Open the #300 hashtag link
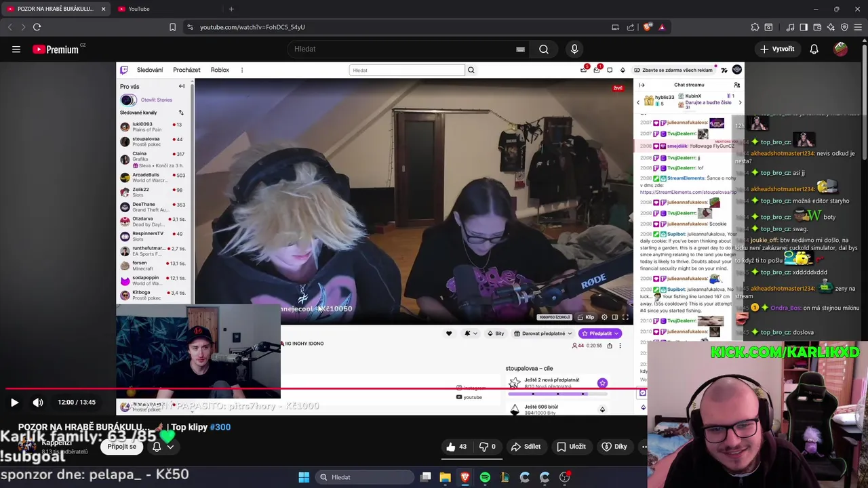Viewport: 868px width, 488px height. click(220, 427)
